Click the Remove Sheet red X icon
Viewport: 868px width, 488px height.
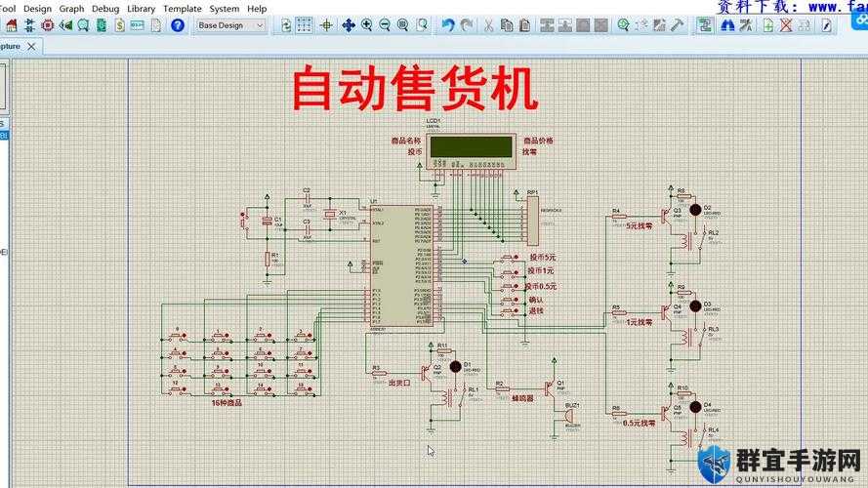coord(786,25)
